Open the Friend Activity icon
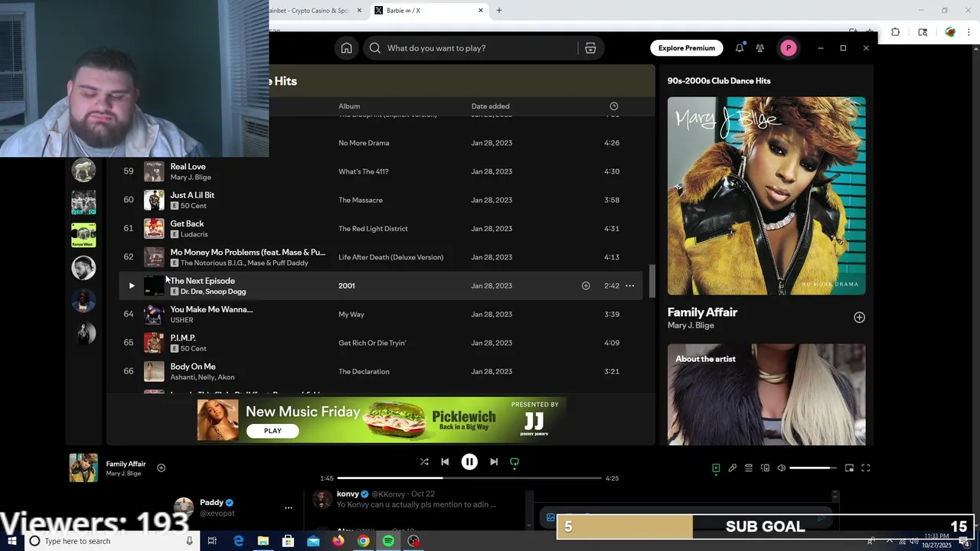 coord(760,48)
